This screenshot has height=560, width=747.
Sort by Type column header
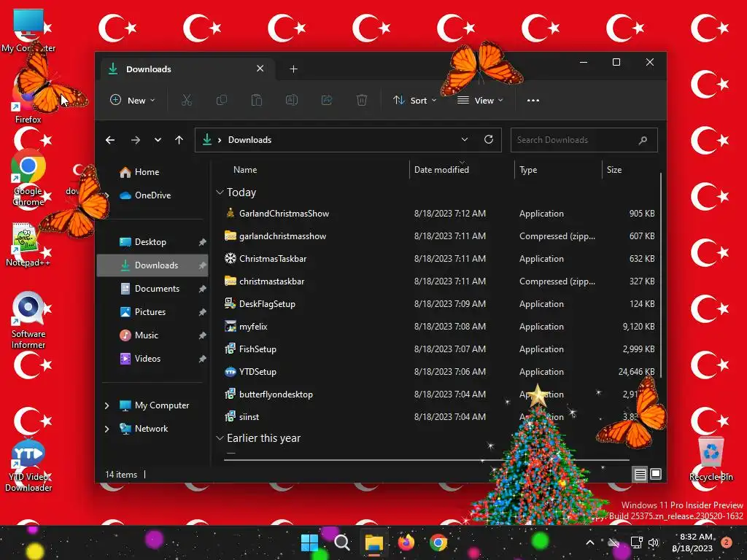coord(528,170)
